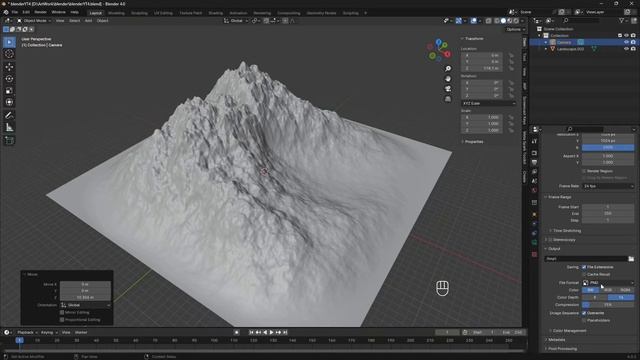Select RGBA color mode button
This screenshot has width=640, height=360.
coord(625,290)
